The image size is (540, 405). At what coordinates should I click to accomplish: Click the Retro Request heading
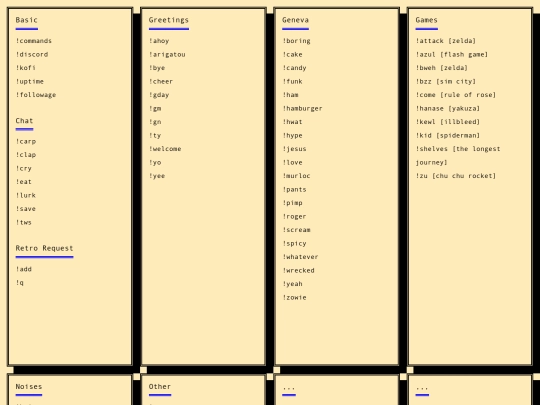pyautogui.click(x=44, y=248)
